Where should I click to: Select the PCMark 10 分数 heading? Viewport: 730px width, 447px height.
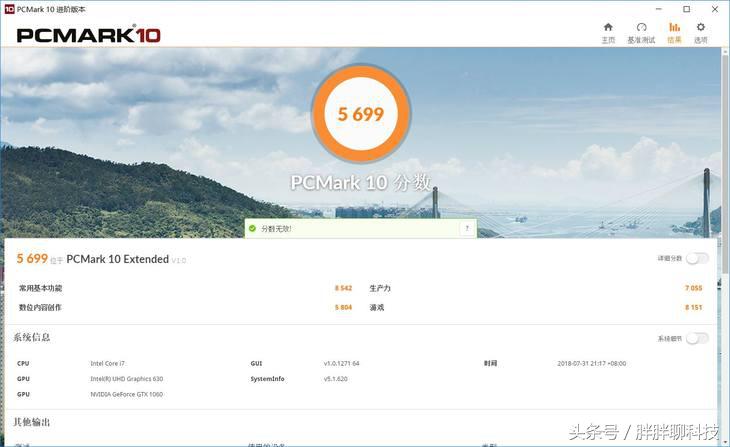point(361,183)
